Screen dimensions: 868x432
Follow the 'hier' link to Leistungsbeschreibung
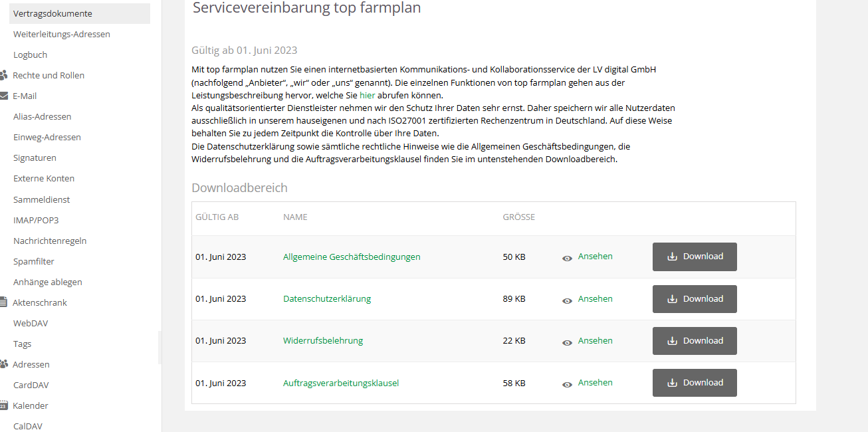pyautogui.click(x=368, y=95)
